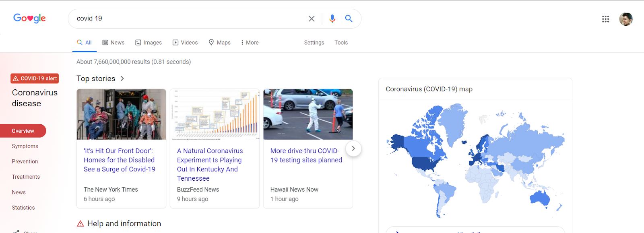Click '6 hours ago' timestamp

click(x=99, y=199)
